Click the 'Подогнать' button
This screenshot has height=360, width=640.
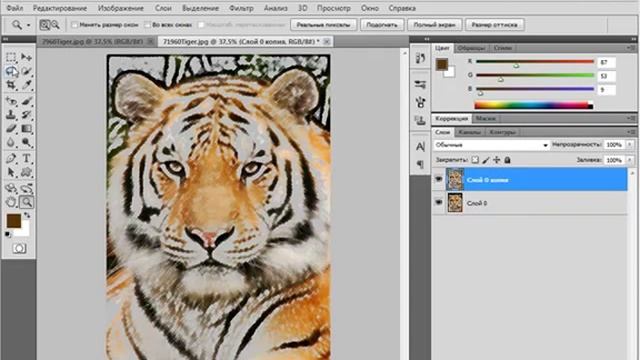click(x=382, y=25)
